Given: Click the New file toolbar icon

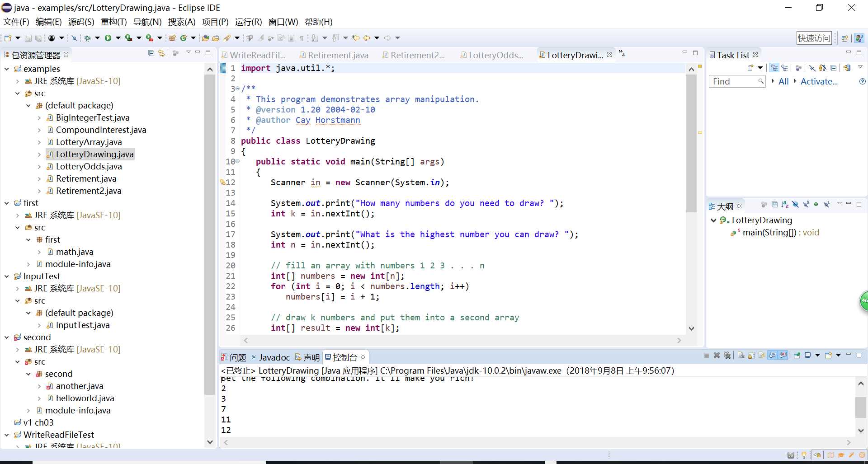Looking at the screenshot, I should click(8, 38).
